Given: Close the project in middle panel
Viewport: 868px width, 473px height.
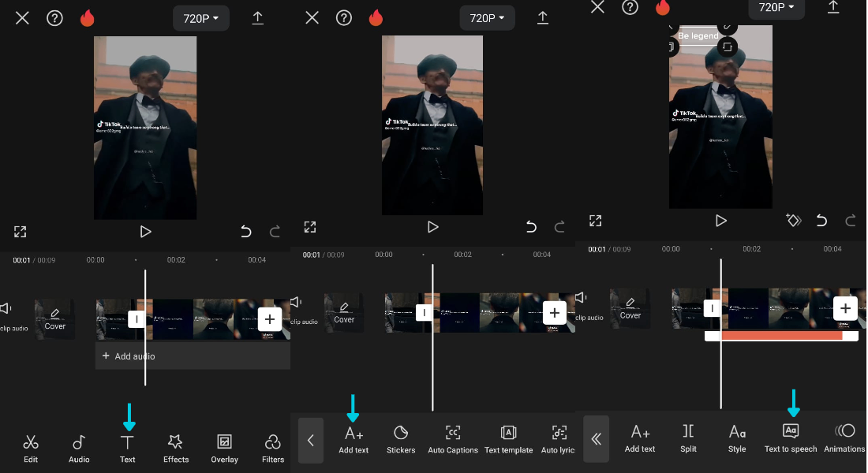Looking at the screenshot, I should point(312,17).
